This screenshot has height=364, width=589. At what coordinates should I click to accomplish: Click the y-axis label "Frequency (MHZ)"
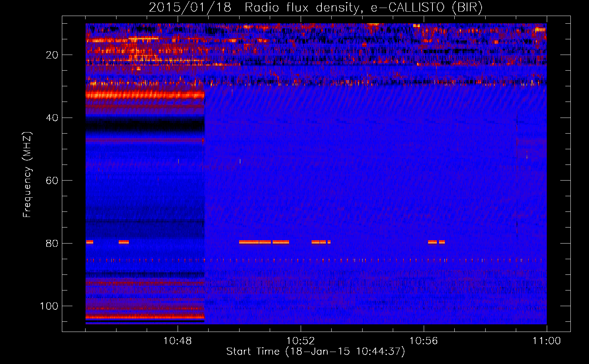point(27,175)
